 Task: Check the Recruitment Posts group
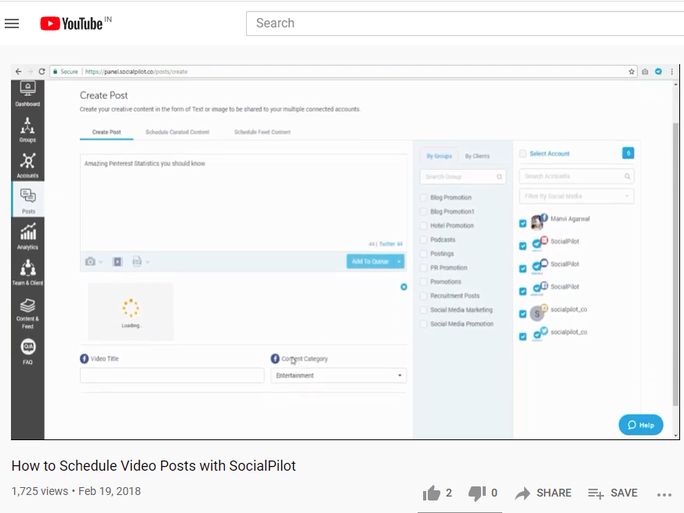pos(423,296)
